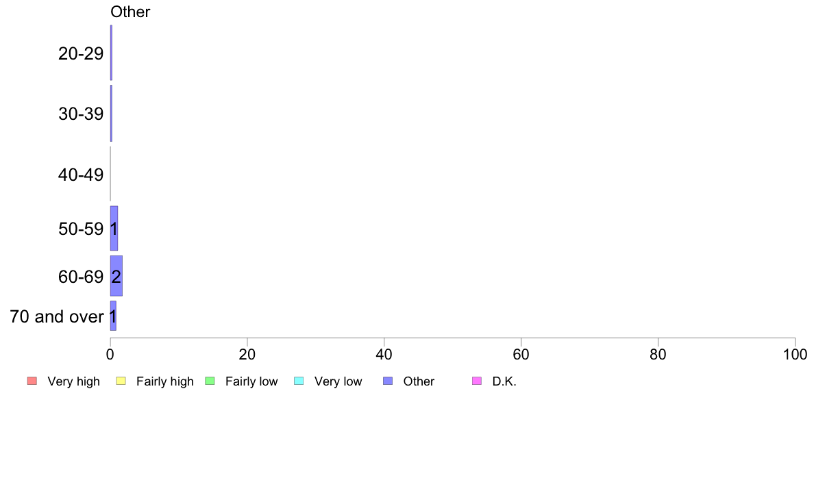The image size is (814, 504).
Task: Click the Fairly low legend text
Action: 251,381
